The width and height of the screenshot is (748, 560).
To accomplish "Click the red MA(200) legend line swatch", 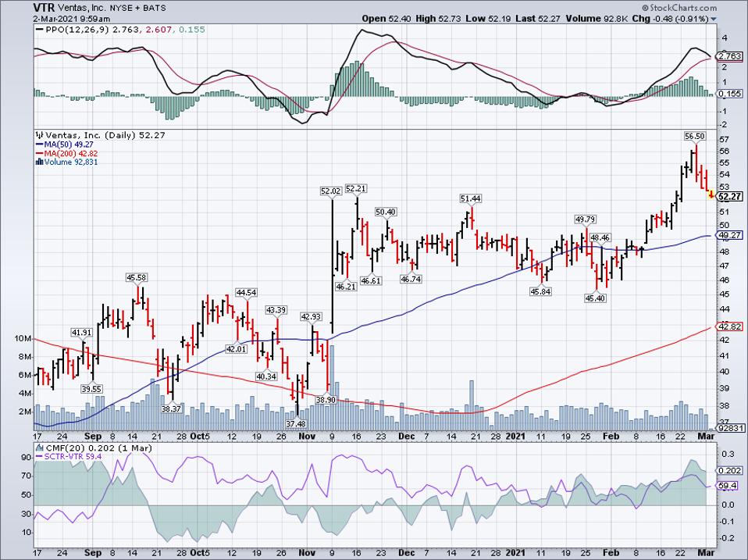I will [x=39, y=154].
